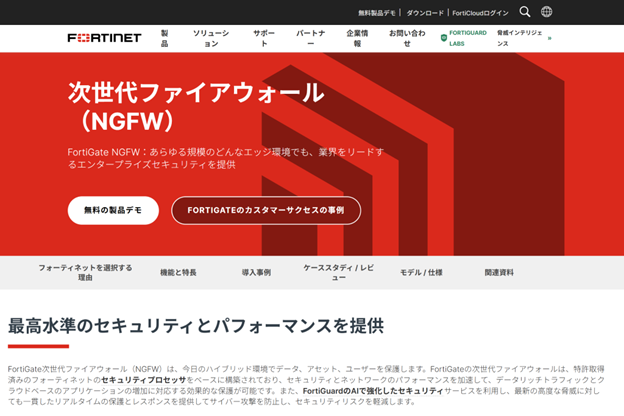Follow FortiGuardのAIで強化したセキュリティ link
Viewport: 624px width, 416px height.
(x=373, y=391)
